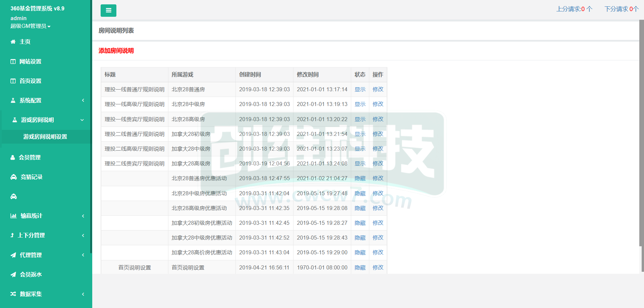Click the bar chart icon beside 输赢统计
The width and height of the screenshot is (644, 308).
coord(13,216)
